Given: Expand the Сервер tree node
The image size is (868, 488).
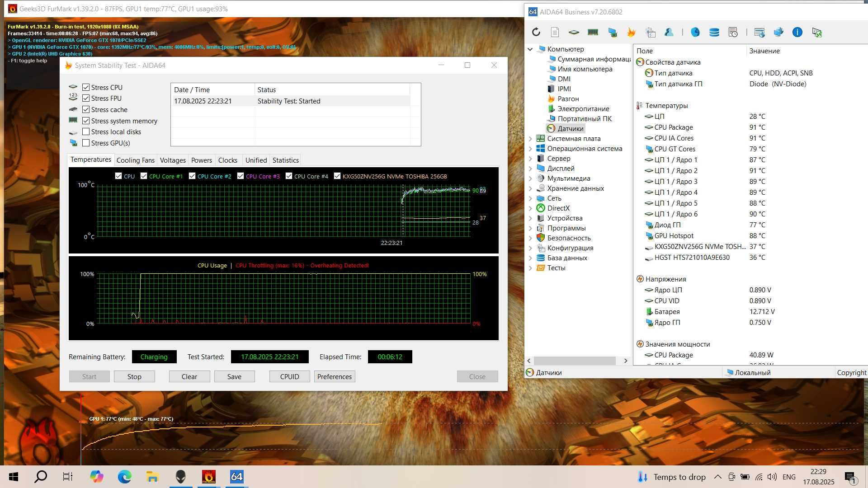Looking at the screenshot, I should [x=530, y=159].
